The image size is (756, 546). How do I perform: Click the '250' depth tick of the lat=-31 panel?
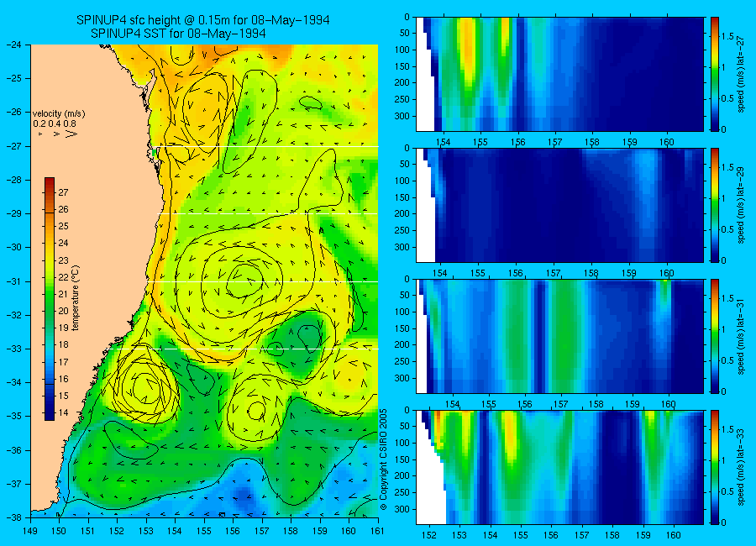(x=402, y=361)
